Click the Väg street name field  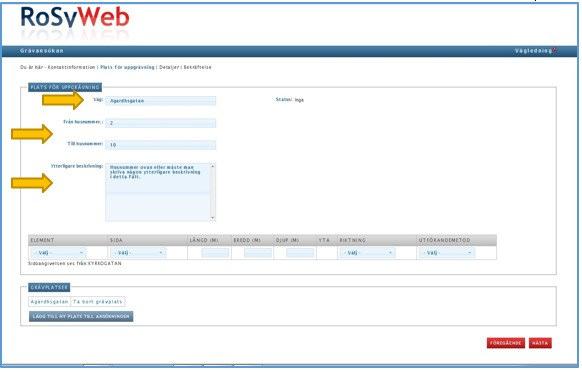160,101
